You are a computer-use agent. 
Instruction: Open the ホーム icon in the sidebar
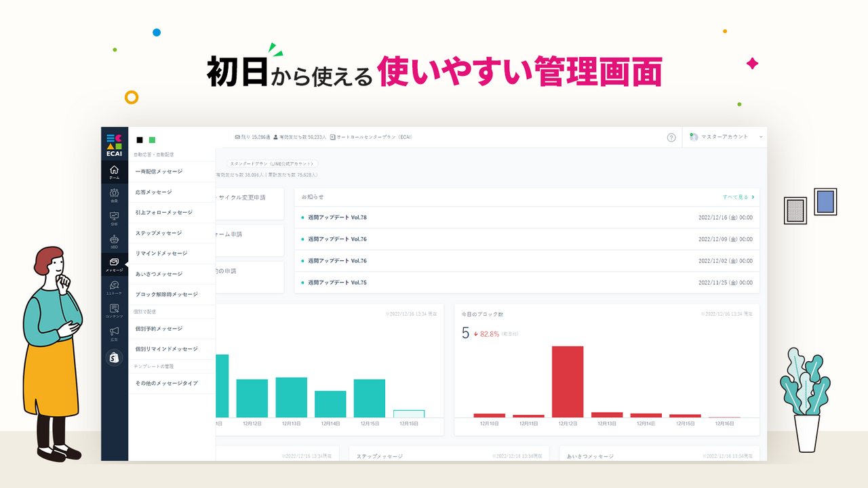(x=115, y=171)
